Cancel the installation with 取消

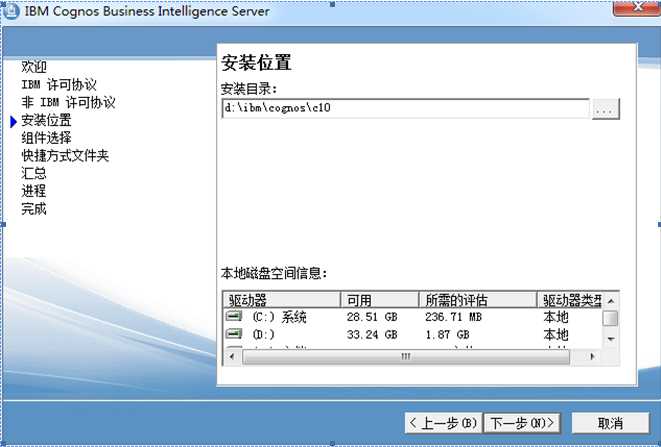[610, 423]
